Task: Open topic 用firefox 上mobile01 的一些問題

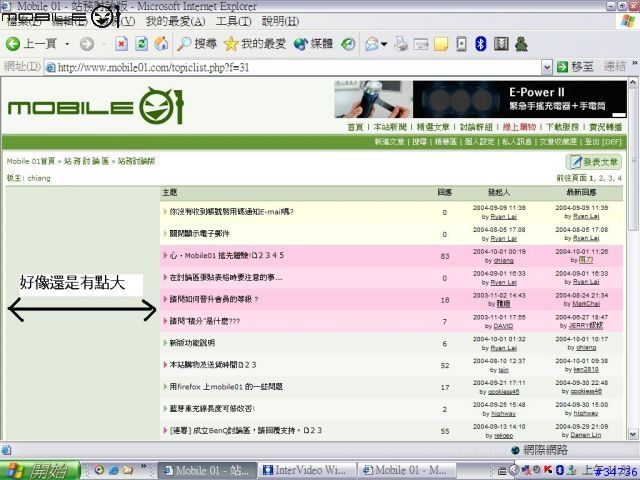Action: click(226, 387)
